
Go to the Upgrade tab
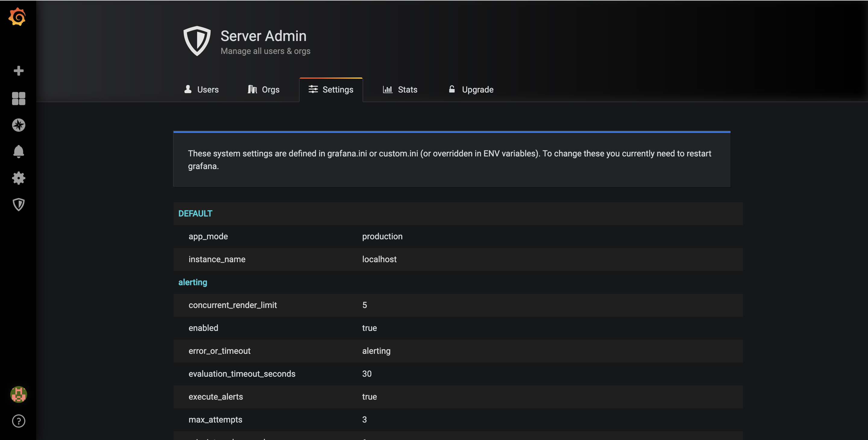(471, 90)
